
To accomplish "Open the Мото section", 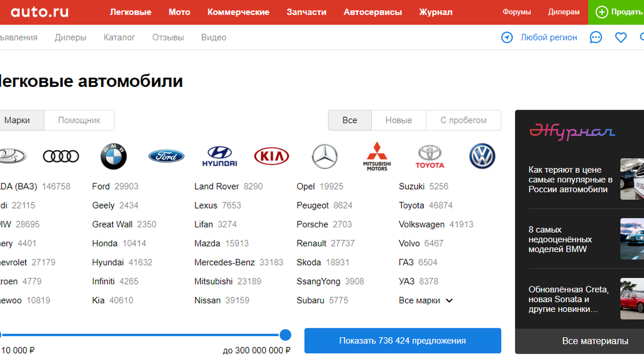I will [179, 12].
